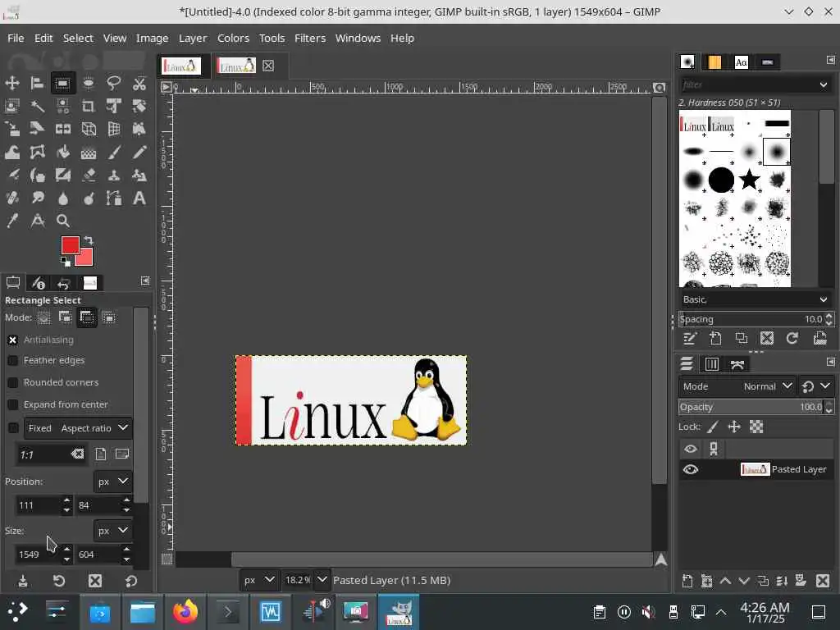Screen dimensions: 840x630
Task: Open the Fixed Aspect ratio dropdown
Action: (x=78, y=428)
